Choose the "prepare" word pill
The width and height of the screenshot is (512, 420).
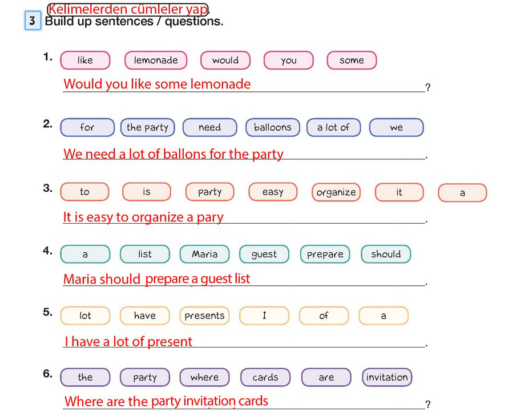point(325,255)
